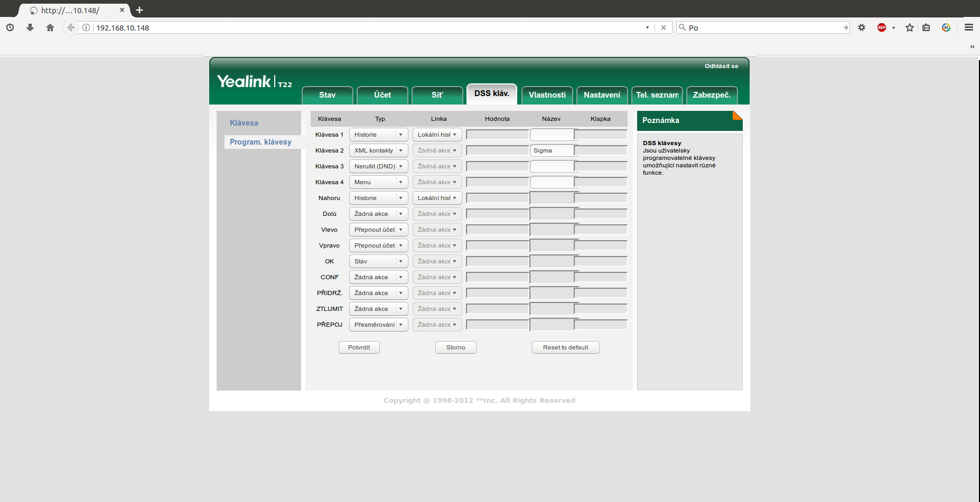Click the browser Home icon
This screenshot has height=502, width=980.
pyautogui.click(x=50, y=27)
